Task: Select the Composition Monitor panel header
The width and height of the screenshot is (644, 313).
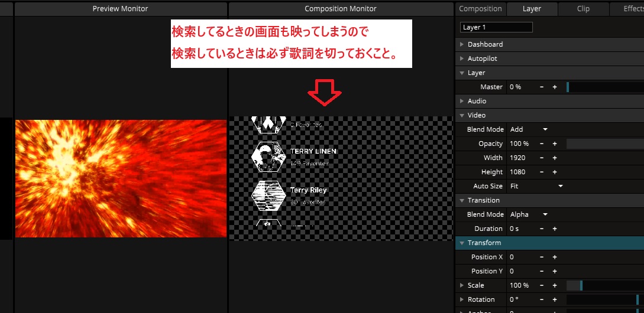Action: tap(341, 9)
